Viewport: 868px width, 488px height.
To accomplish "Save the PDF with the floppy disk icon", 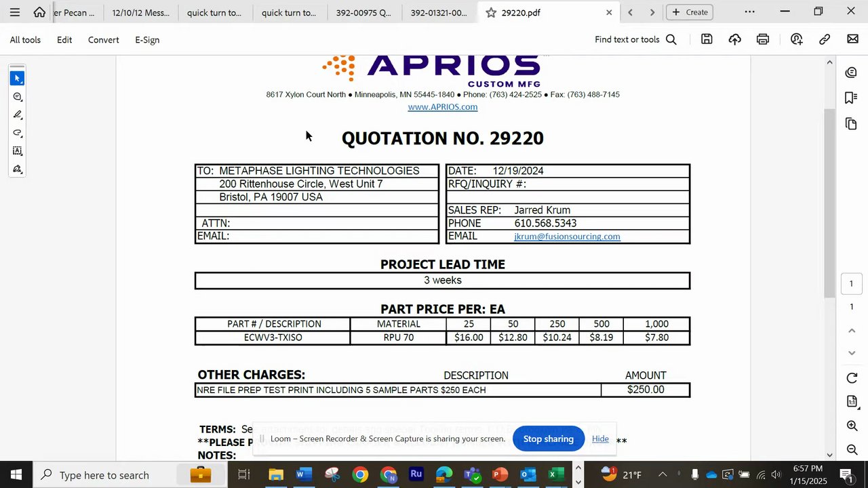I will 707,39.
